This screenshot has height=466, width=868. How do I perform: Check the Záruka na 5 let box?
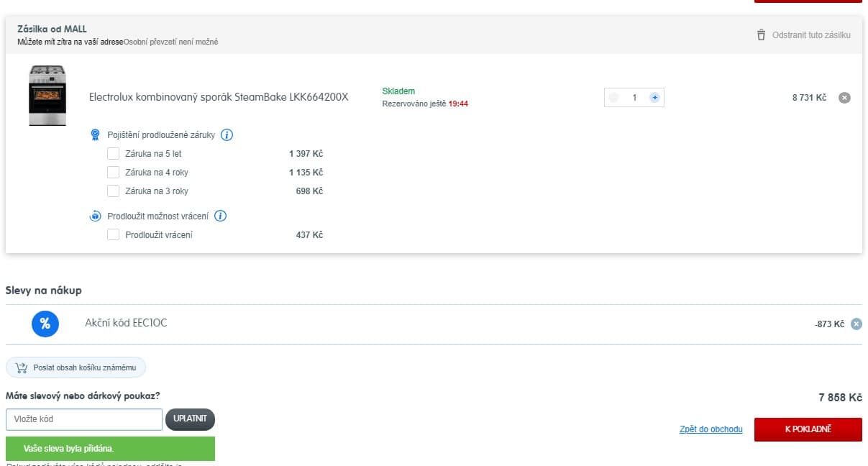click(113, 153)
